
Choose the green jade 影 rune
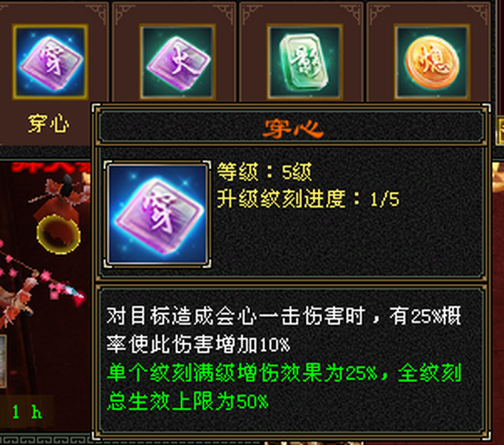304,62
